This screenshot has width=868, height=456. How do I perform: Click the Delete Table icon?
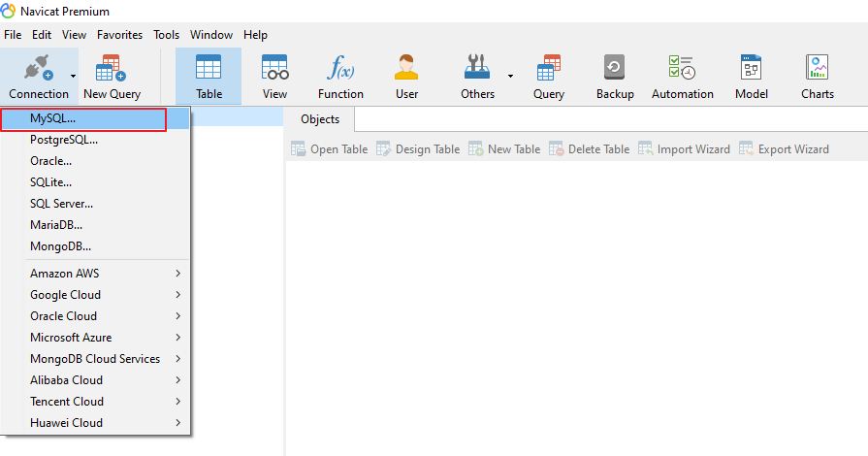click(x=557, y=149)
